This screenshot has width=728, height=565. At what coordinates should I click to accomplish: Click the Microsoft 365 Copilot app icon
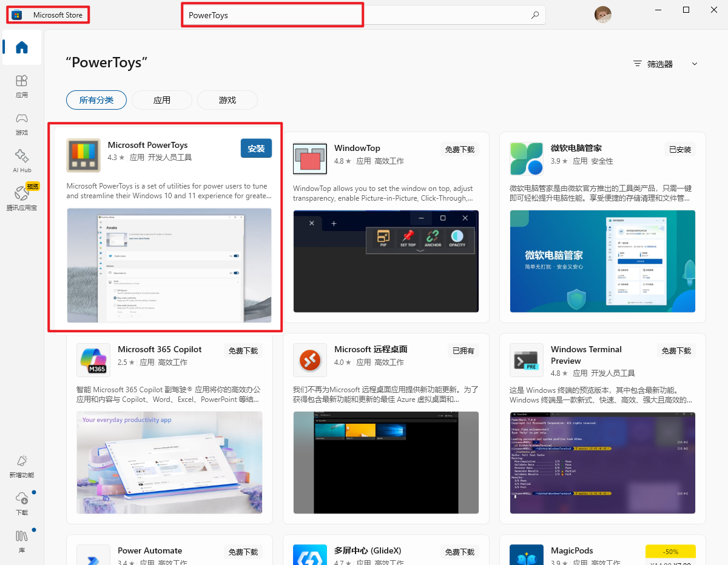[93, 360]
